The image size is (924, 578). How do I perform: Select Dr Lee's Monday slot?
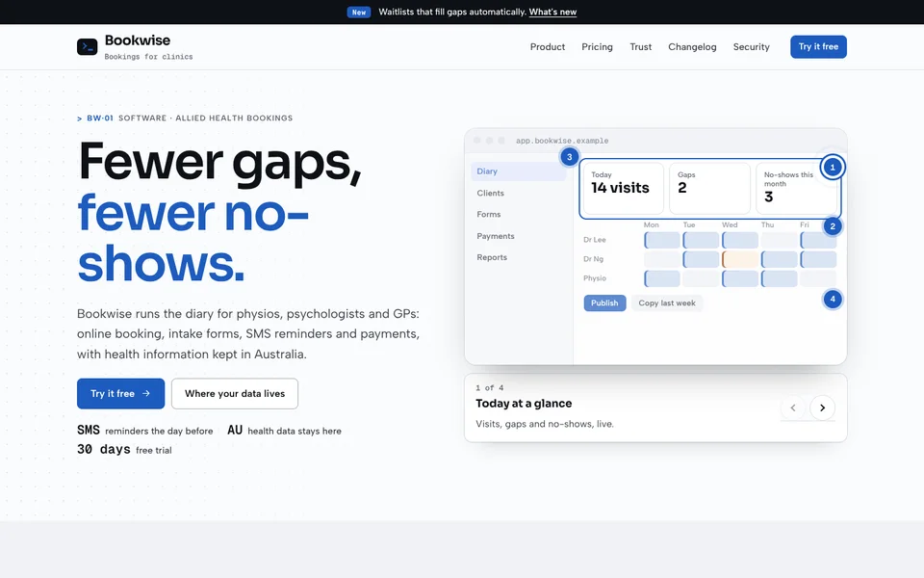[x=662, y=240]
